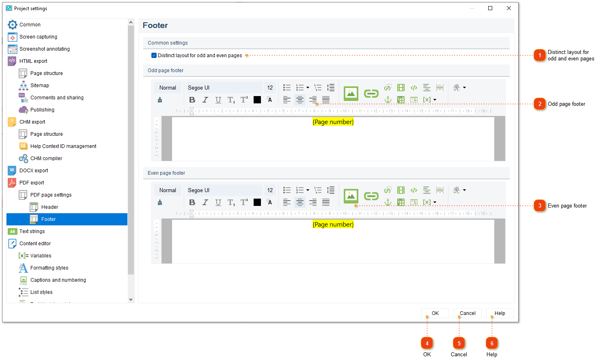Open the Normal style dropdown in even footer

coord(168,190)
